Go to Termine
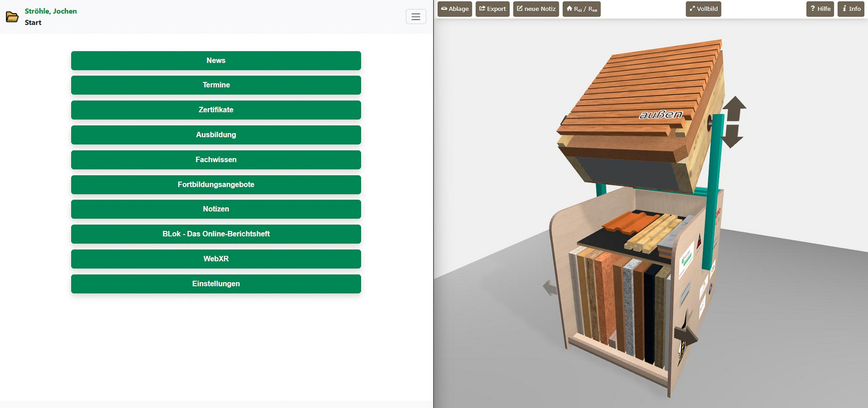The width and height of the screenshot is (868, 408). [x=216, y=85]
